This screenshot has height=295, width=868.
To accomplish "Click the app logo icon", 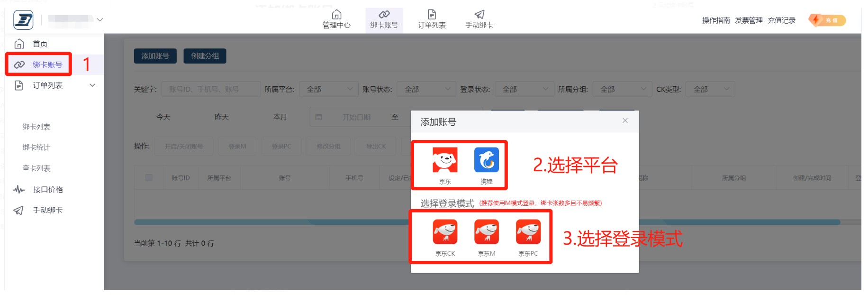I will [23, 20].
